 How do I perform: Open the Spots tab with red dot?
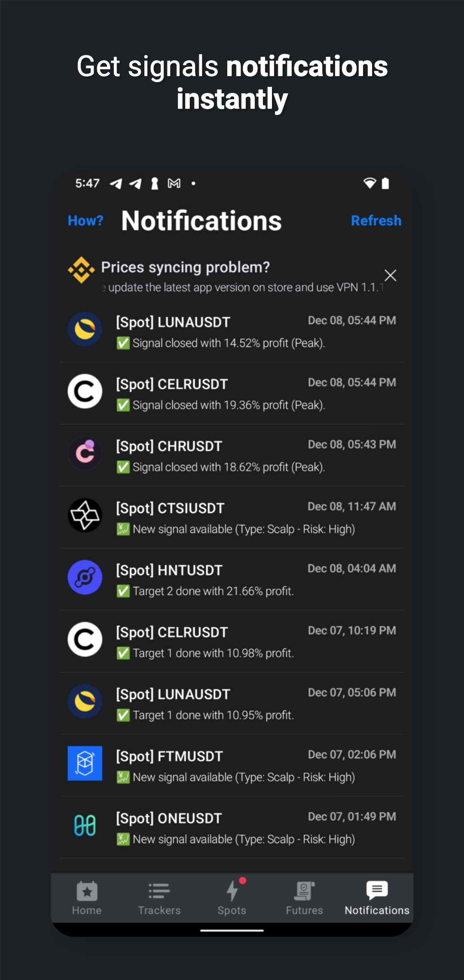click(x=232, y=897)
